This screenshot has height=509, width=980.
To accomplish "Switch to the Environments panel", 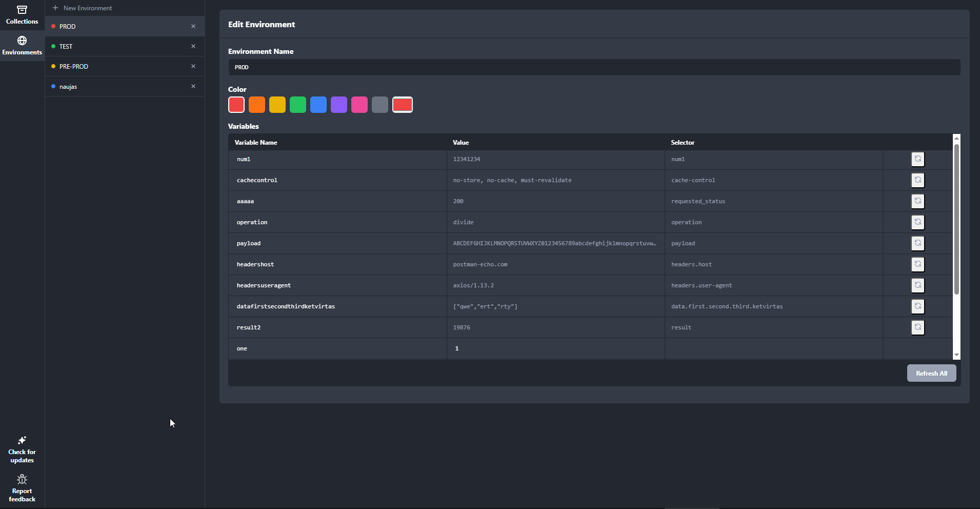I will pos(22,45).
